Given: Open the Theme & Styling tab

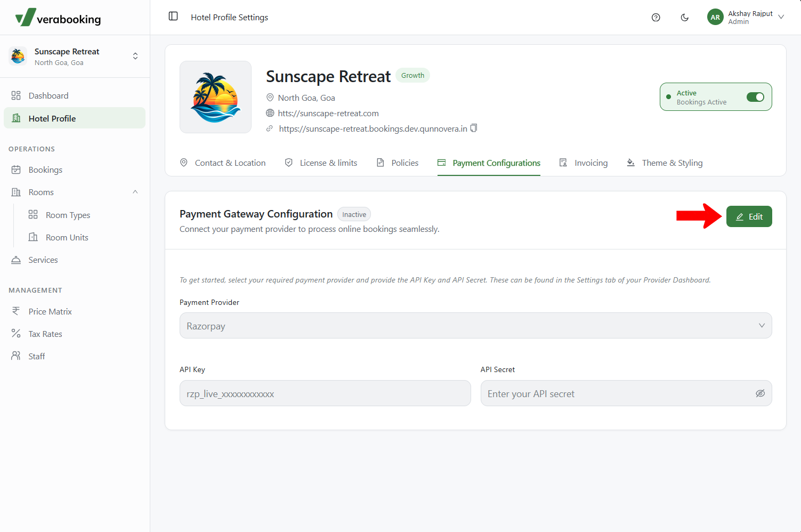Looking at the screenshot, I should coord(665,163).
